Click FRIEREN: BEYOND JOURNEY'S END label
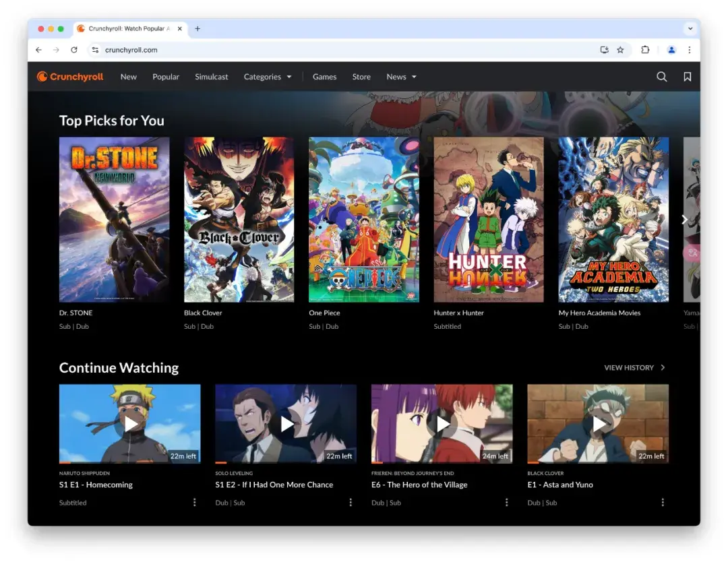The width and height of the screenshot is (728, 562). (x=413, y=473)
